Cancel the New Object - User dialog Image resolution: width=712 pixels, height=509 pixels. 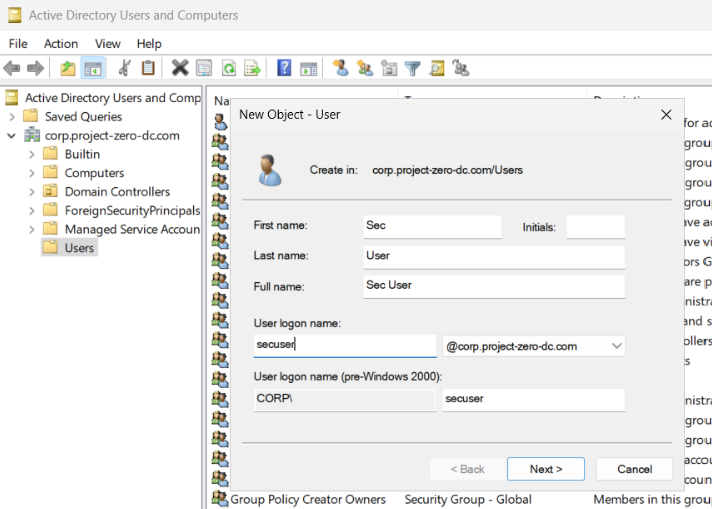click(634, 469)
